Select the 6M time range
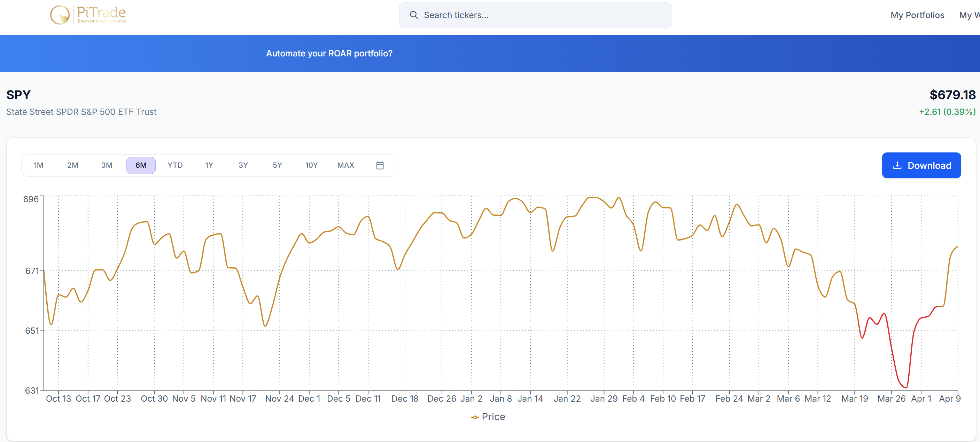Image resolution: width=980 pixels, height=442 pixels. click(x=141, y=165)
